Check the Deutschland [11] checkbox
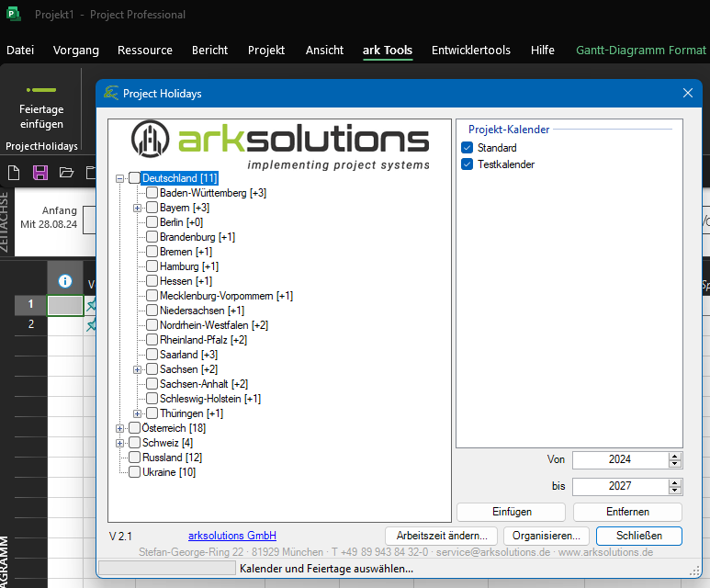 (x=134, y=178)
